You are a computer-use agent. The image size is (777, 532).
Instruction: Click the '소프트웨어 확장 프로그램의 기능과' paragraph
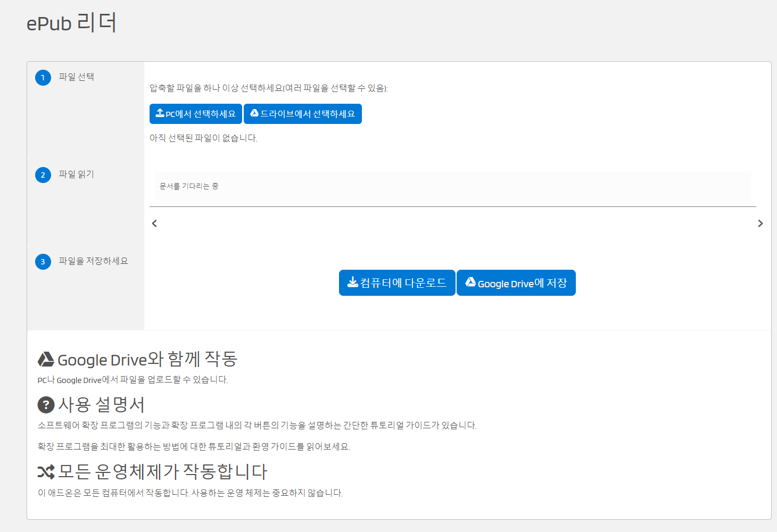coord(257,426)
